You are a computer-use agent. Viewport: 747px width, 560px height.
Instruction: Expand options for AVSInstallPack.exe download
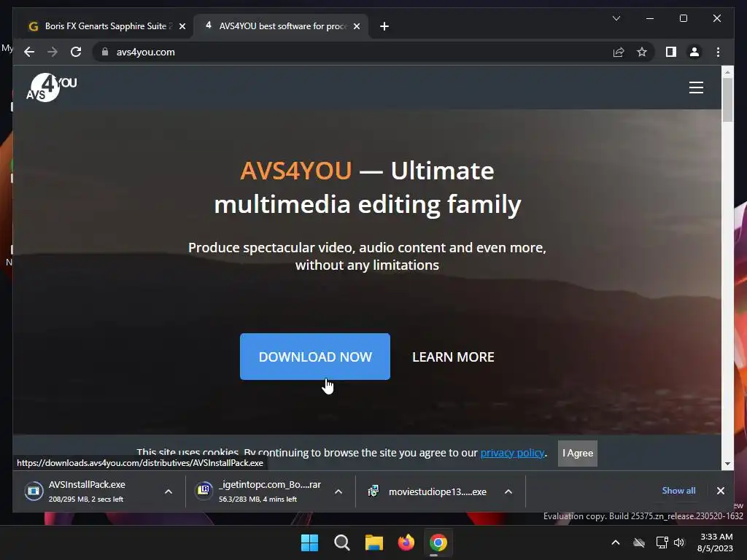click(x=169, y=491)
